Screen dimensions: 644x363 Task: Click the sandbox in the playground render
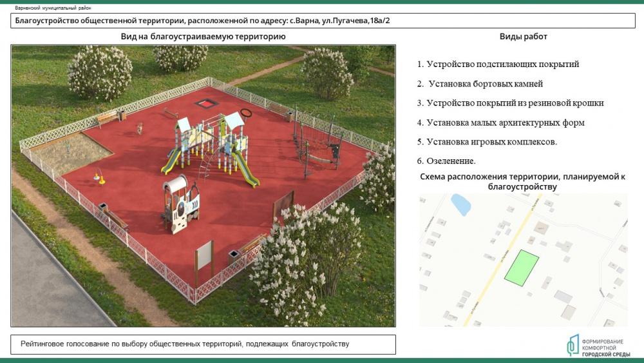pyautogui.click(x=61, y=155)
